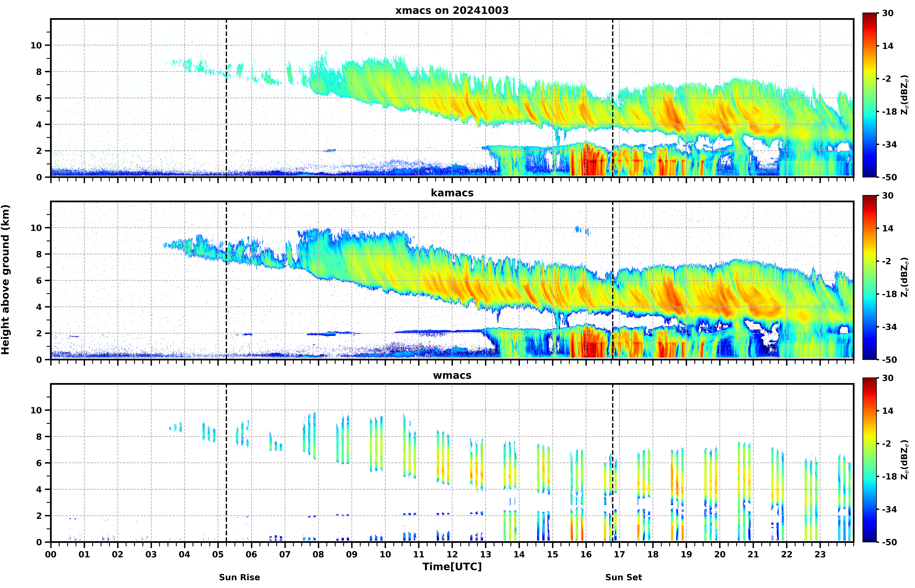Click x-axis tick label '16'
The width and height of the screenshot is (915, 588).
(x=586, y=554)
